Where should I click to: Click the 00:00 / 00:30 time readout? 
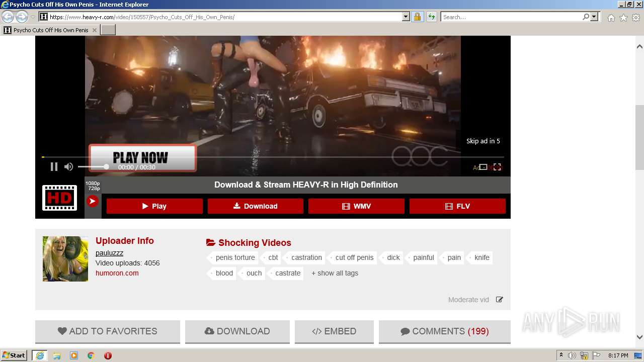click(x=137, y=167)
